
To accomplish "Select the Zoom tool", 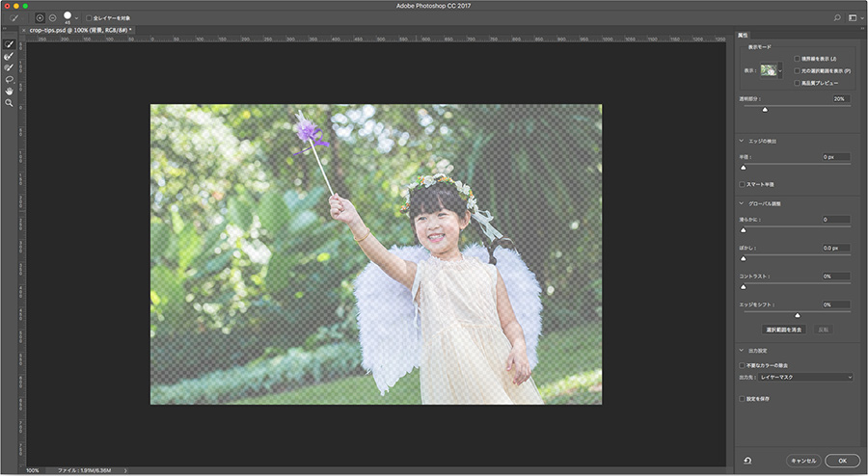I will point(9,103).
